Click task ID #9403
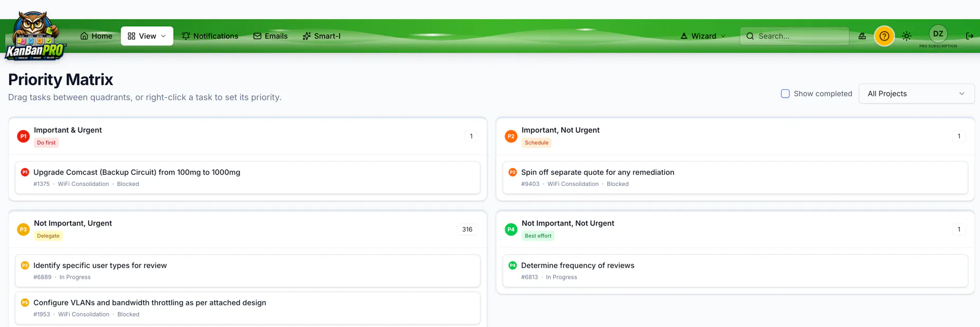Image resolution: width=980 pixels, height=327 pixels. [530, 184]
